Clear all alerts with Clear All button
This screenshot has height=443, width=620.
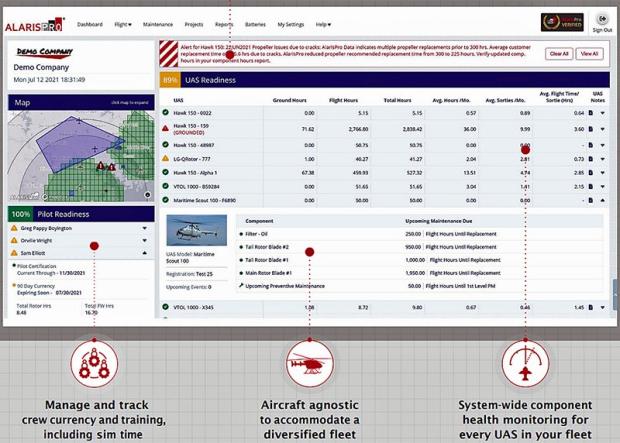tap(558, 53)
